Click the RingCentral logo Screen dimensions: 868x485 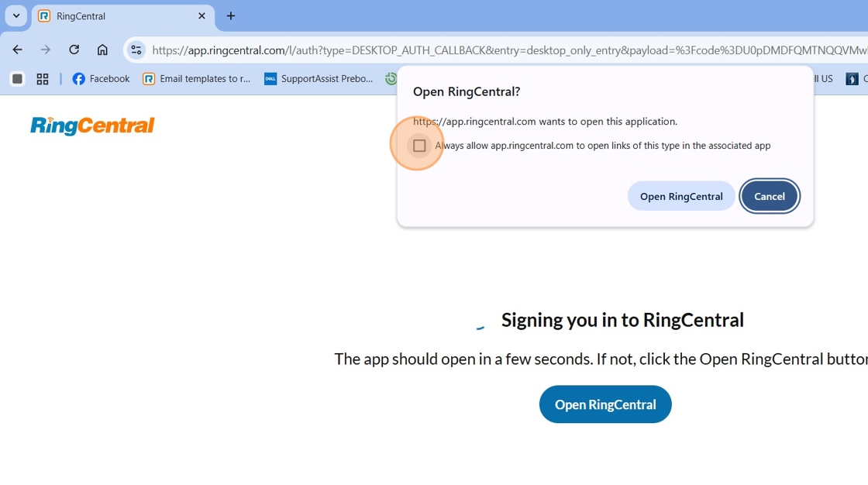coord(92,126)
